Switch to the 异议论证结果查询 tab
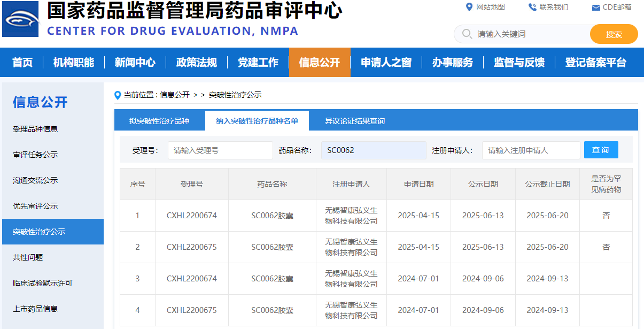 coord(354,121)
